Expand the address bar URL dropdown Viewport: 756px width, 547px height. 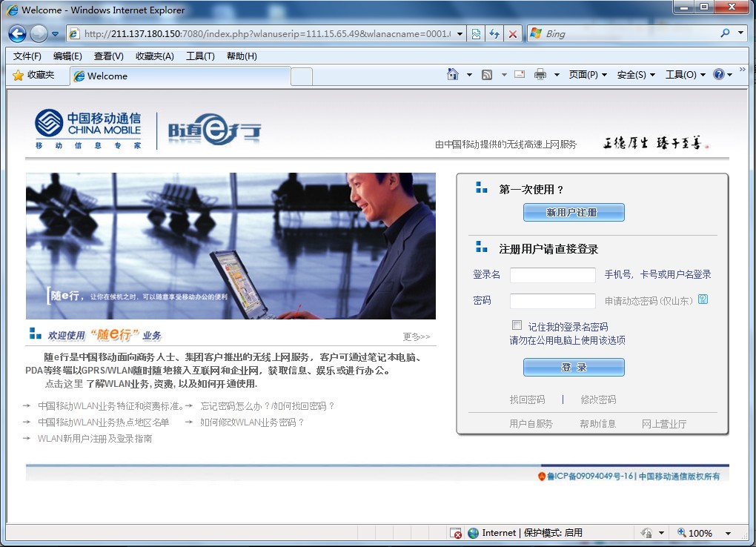460,33
